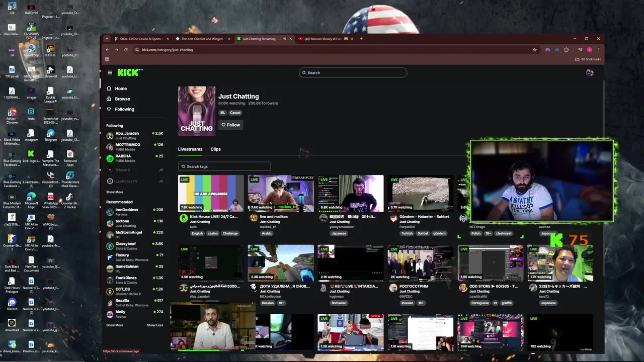Open Classybeef recommended channel
Screen dimensions: 644x362
click(135, 246)
